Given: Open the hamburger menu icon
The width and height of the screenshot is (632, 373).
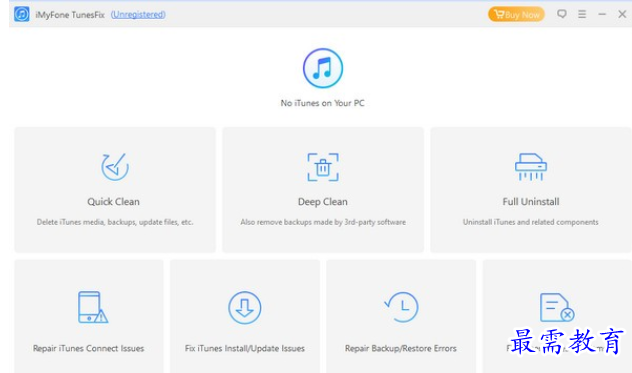Looking at the screenshot, I should pos(582,14).
